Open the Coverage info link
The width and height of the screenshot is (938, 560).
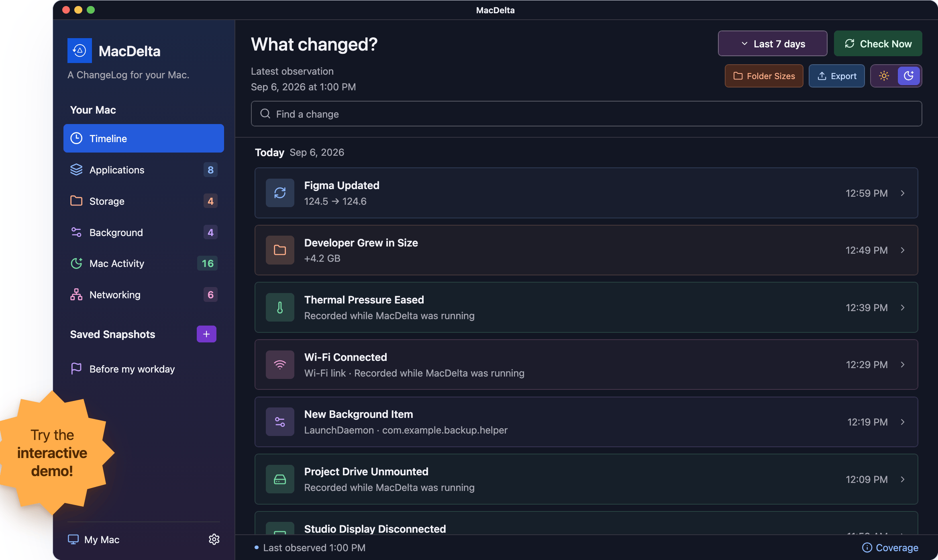tap(890, 548)
